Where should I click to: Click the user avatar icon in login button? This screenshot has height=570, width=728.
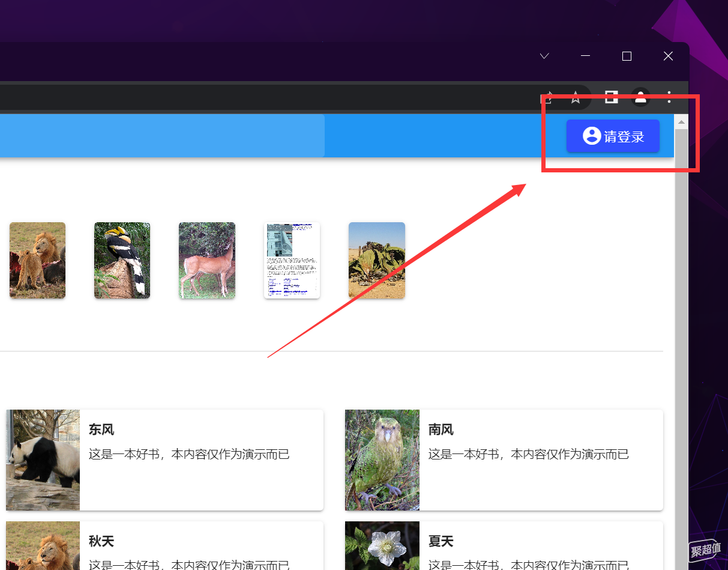click(x=592, y=136)
